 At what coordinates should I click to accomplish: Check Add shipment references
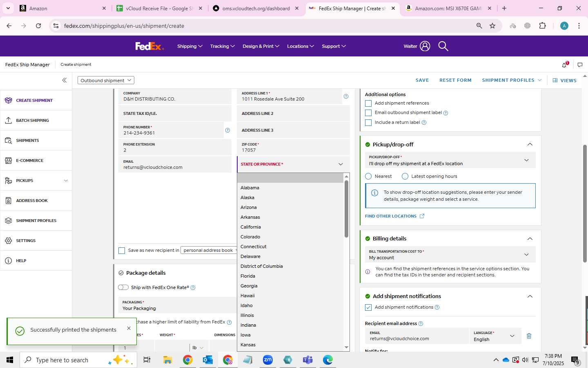(x=368, y=103)
